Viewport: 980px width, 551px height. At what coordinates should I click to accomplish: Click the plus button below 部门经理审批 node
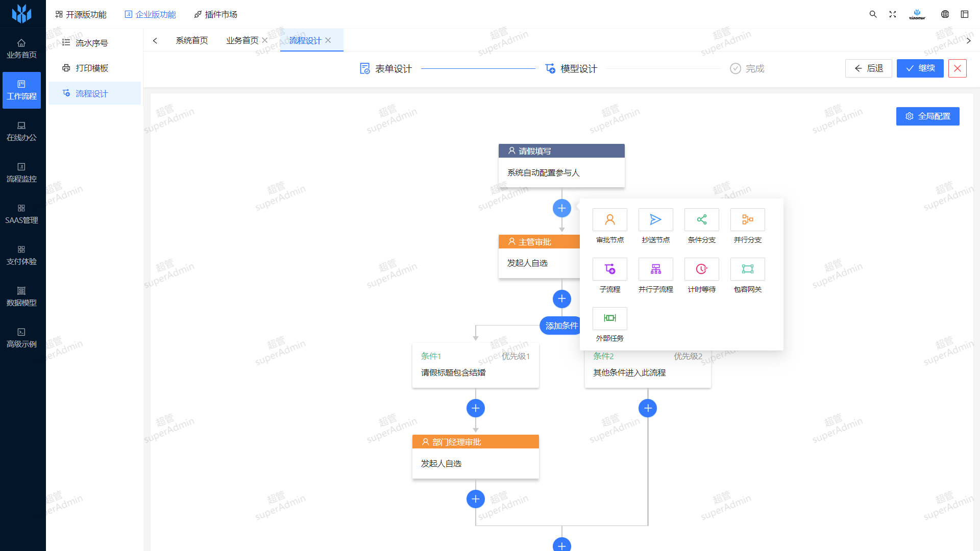coord(476,499)
